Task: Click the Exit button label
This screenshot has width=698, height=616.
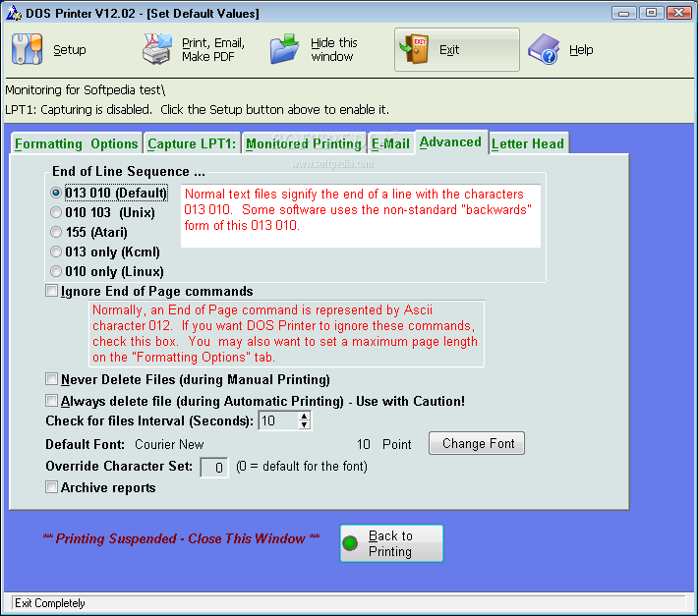Action: point(449,50)
